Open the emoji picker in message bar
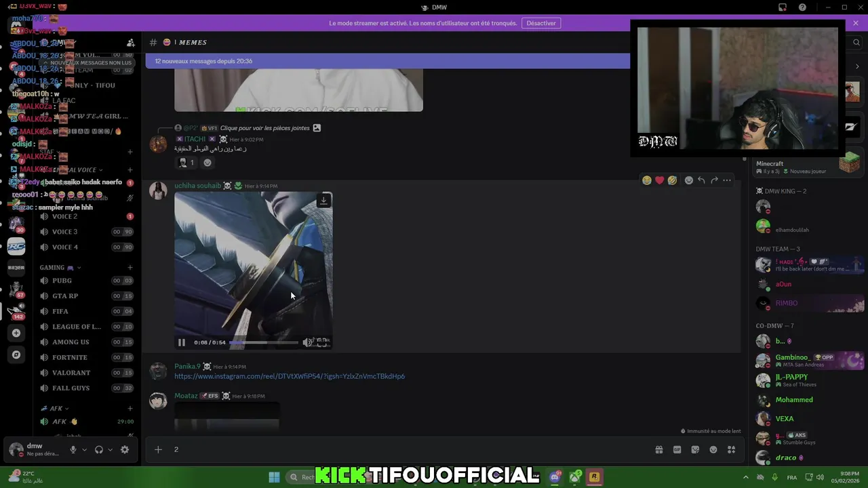 [713, 449]
